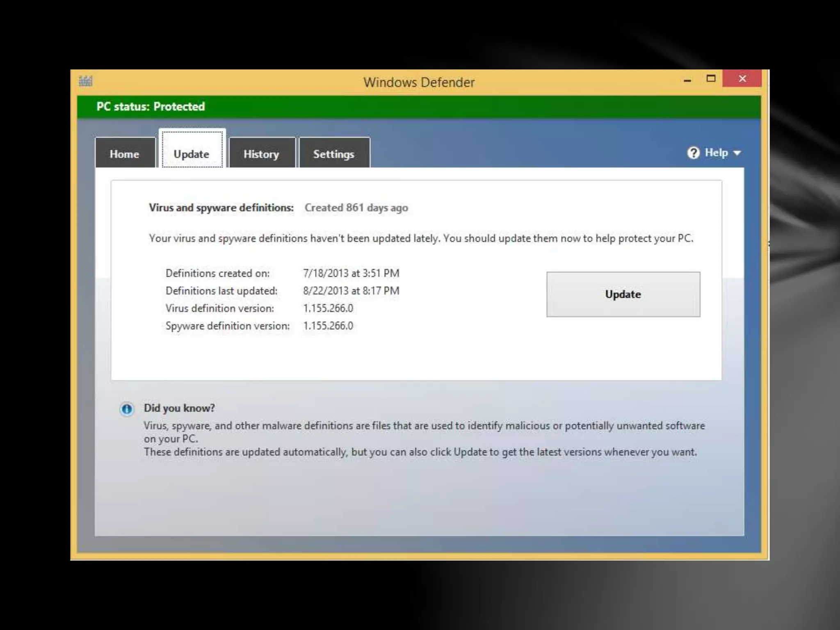Close Windows Defender with the red X
This screenshot has width=840, height=630.
[x=742, y=78]
